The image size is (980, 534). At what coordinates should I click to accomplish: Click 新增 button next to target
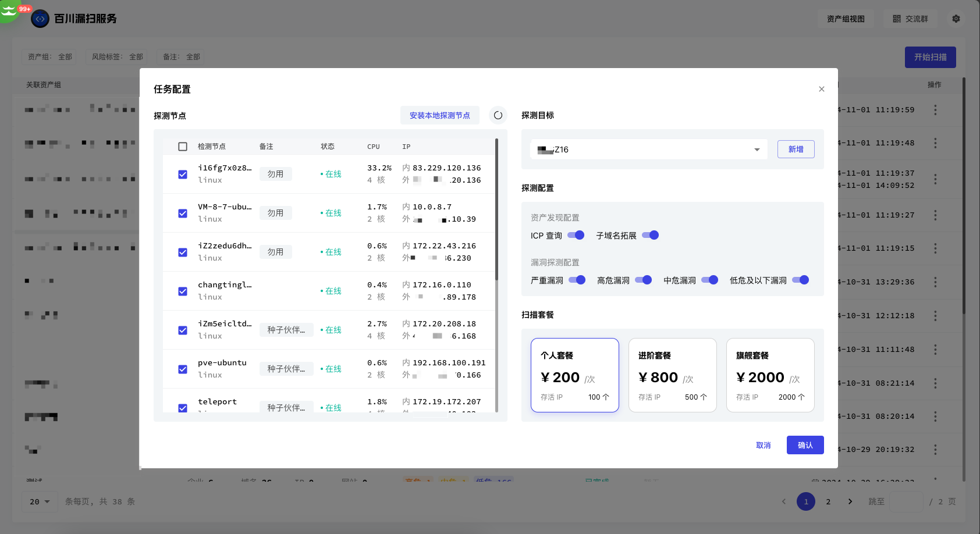click(x=796, y=149)
